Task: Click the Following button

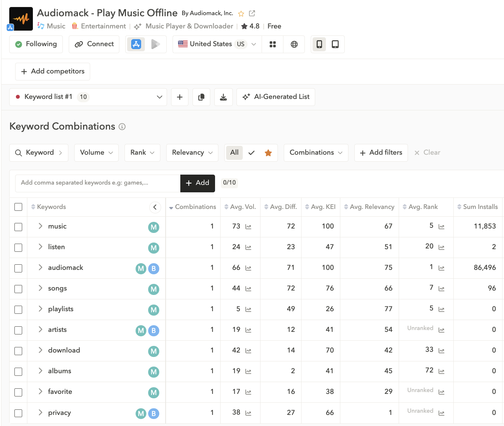Action: click(x=36, y=44)
